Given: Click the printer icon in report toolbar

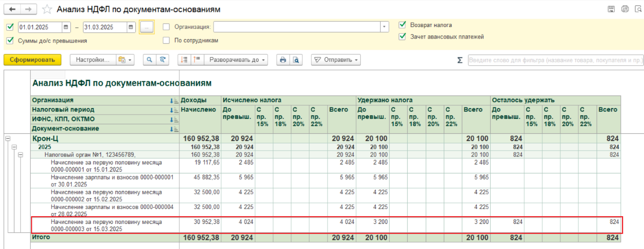Looking at the screenshot, I should [x=283, y=60].
